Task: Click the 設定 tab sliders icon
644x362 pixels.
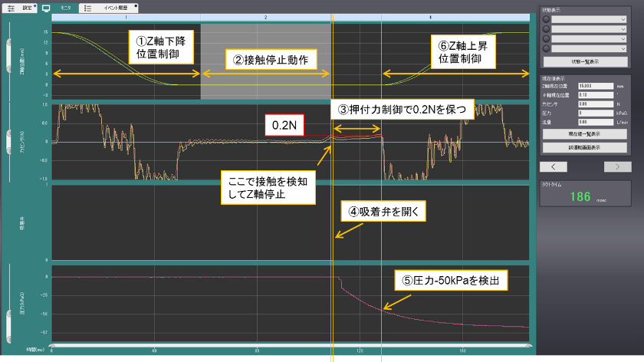Action: coord(11,5)
